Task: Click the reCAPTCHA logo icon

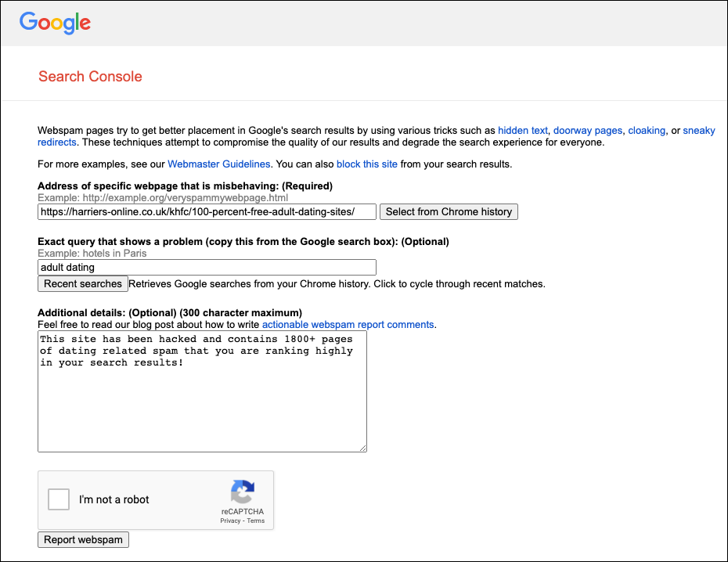Action: tap(243, 492)
